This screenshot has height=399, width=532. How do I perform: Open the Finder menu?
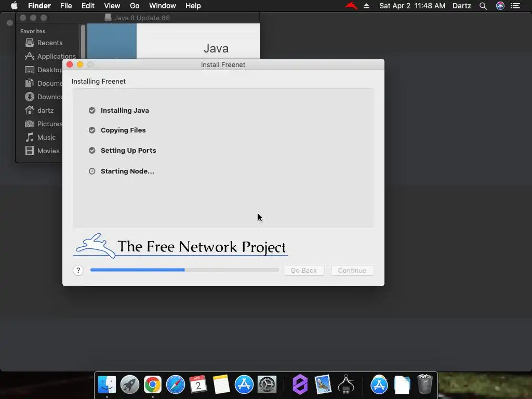point(39,6)
